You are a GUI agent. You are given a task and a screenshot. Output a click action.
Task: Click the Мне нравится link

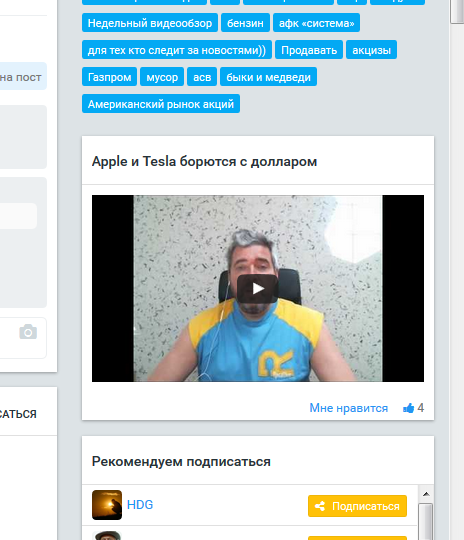point(349,408)
